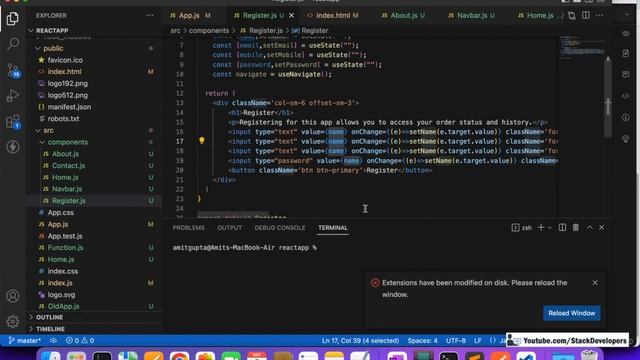Expand the OUTLINE section
This screenshot has height=360, width=640.
pyautogui.click(x=49, y=317)
